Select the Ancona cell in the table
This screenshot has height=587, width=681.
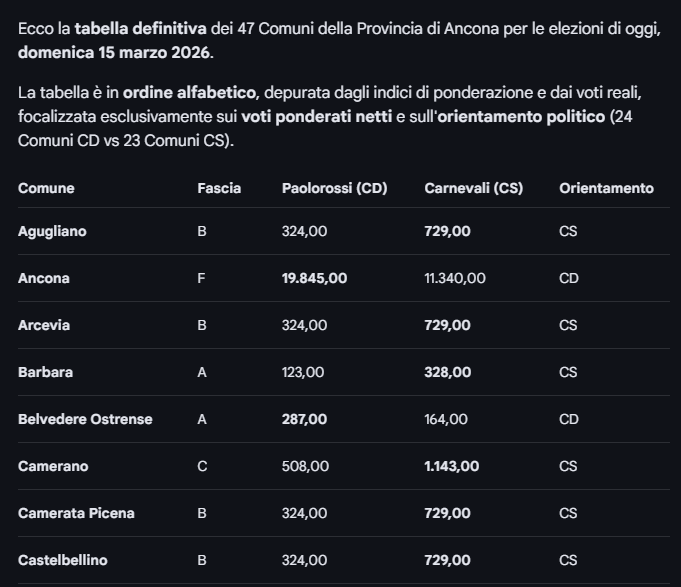pos(44,278)
